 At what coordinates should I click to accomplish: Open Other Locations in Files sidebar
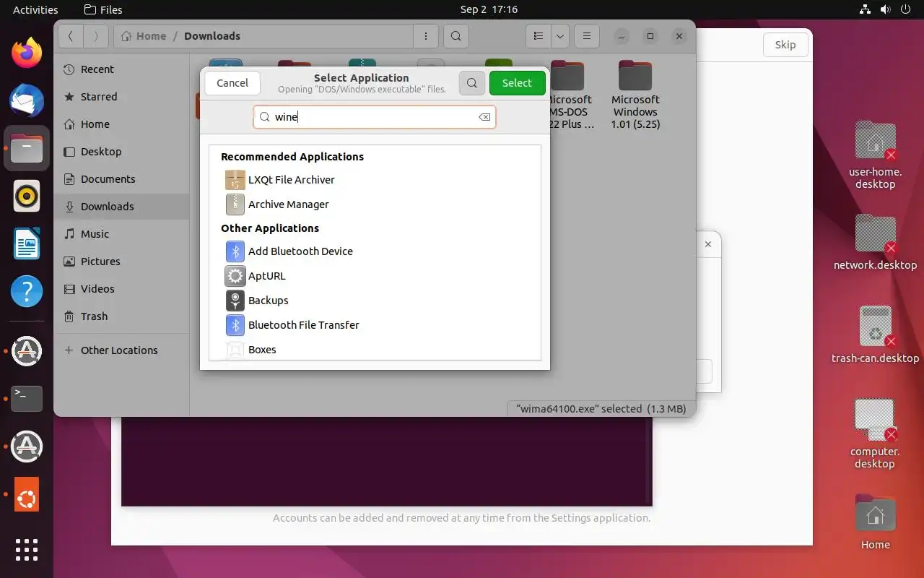[x=121, y=350]
